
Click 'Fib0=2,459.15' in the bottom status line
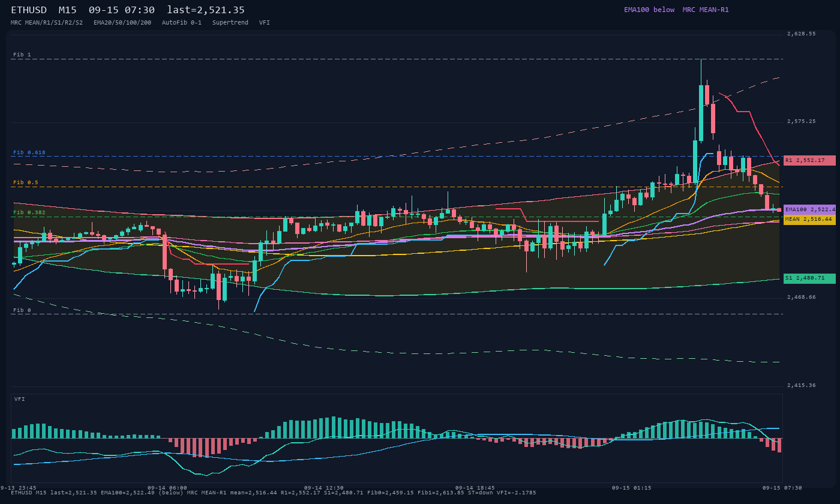391,493
